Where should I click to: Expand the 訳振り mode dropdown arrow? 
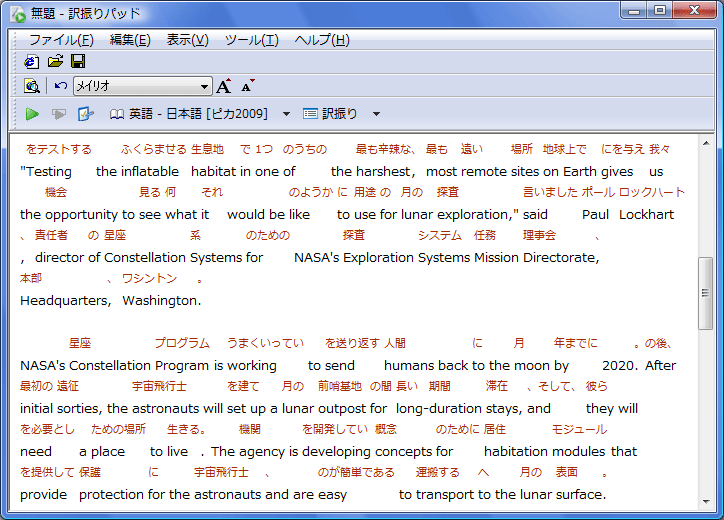[x=376, y=114]
